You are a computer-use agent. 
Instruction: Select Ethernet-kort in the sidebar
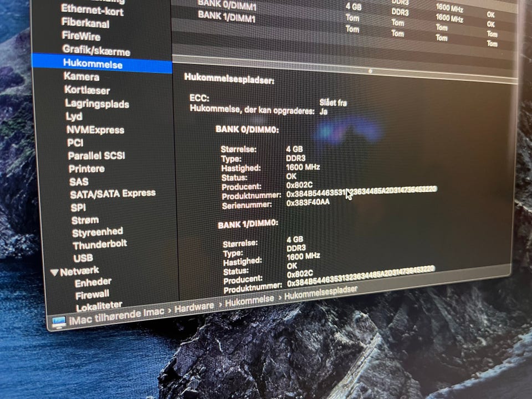click(x=93, y=10)
